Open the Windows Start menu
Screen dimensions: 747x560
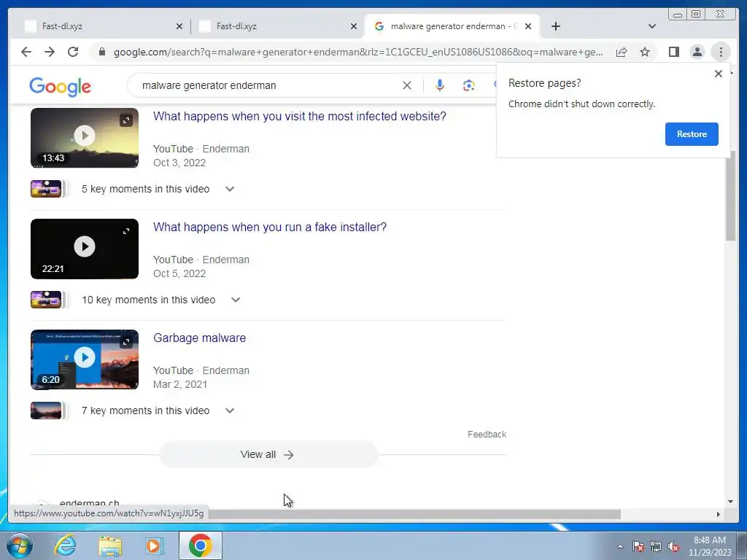click(x=18, y=545)
